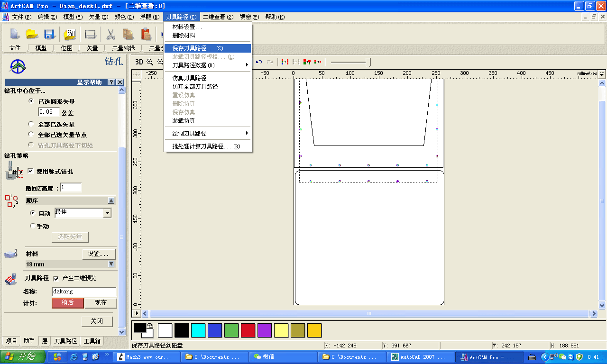Switch to 工具箱 bottom tab
The width and height of the screenshot is (607, 364).
click(x=92, y=341)
